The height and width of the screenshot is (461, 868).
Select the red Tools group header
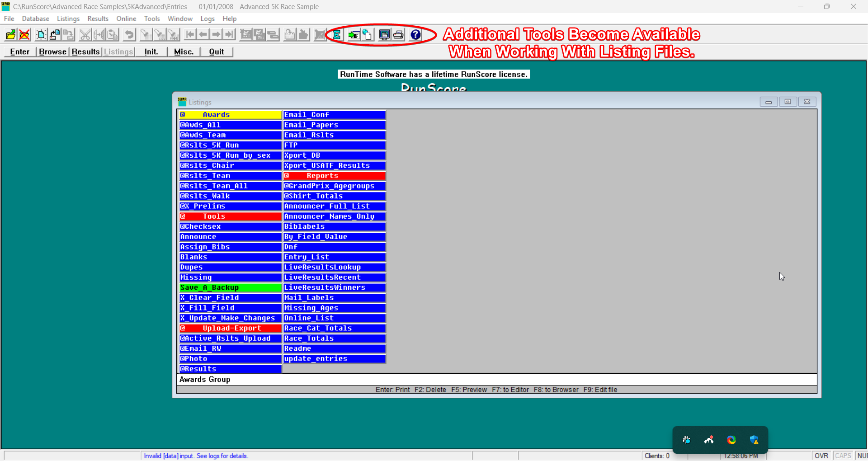click(x=231, y=216)
